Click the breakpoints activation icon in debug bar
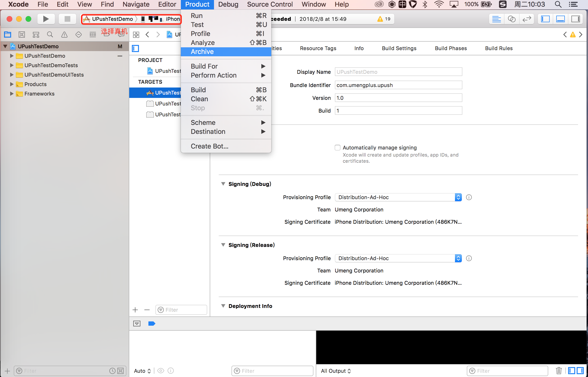The width and height of the screenshot is (588, 377). coord(152,324)
